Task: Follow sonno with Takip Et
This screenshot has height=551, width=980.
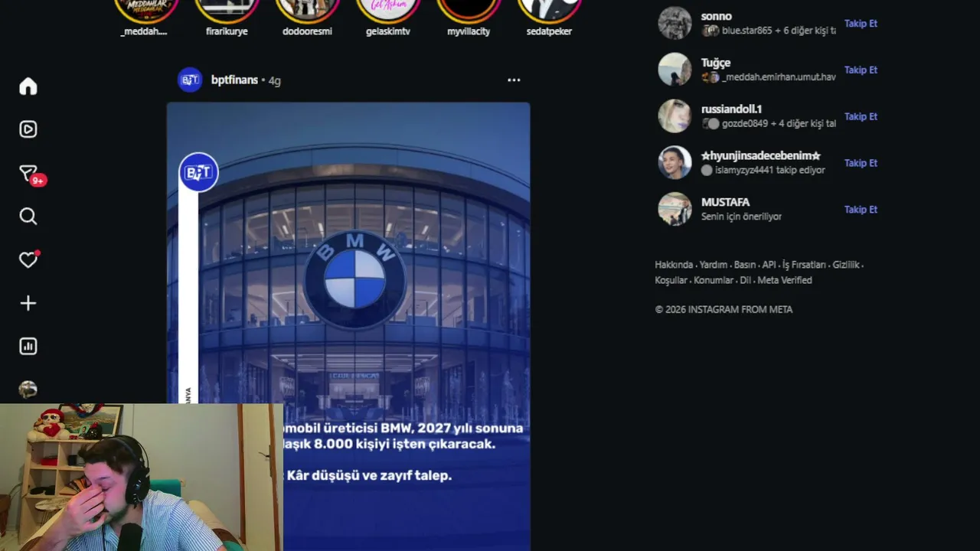Action: click(x=861, y=24)
